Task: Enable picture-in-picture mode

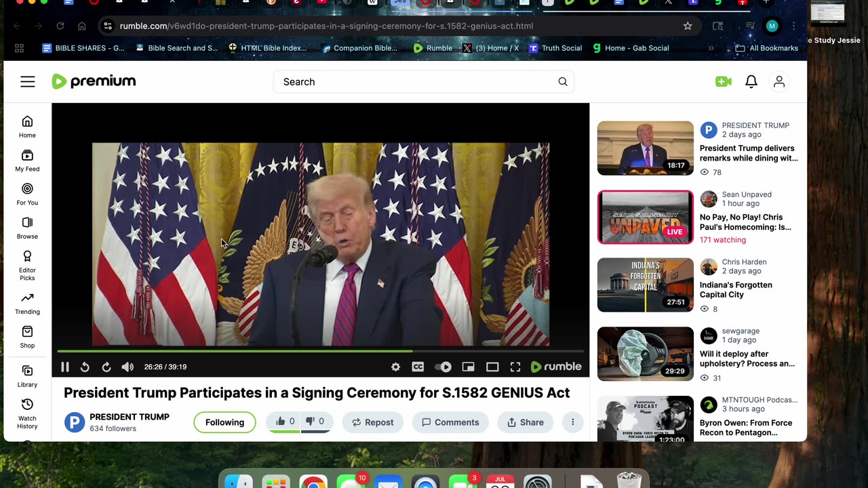Action: point(468,367)
